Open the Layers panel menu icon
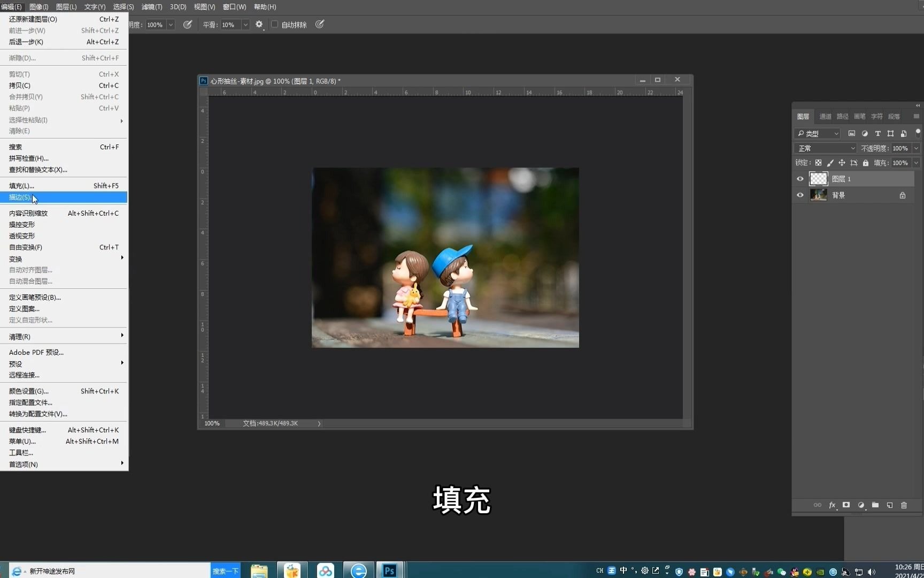This screenshot has width=924, height=578. (x=916, y=116)
